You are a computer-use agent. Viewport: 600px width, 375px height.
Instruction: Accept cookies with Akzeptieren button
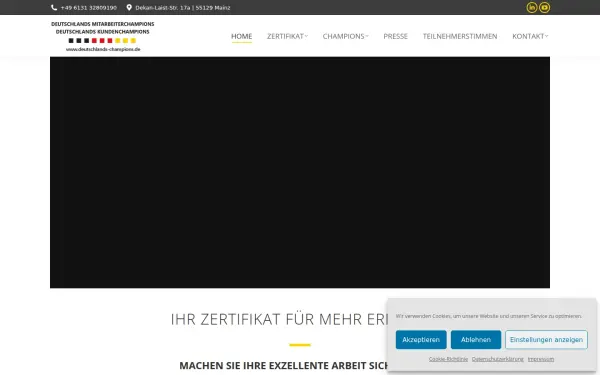[x=421, y=339]
